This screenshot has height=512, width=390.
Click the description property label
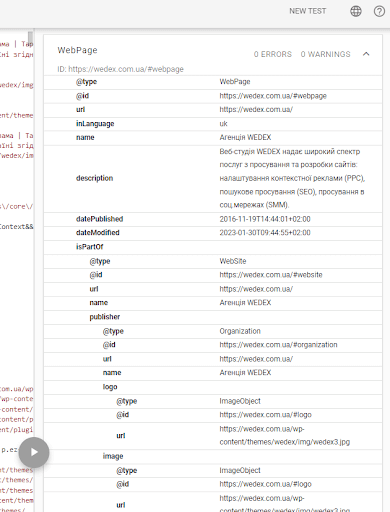click(x=94, y=178)
